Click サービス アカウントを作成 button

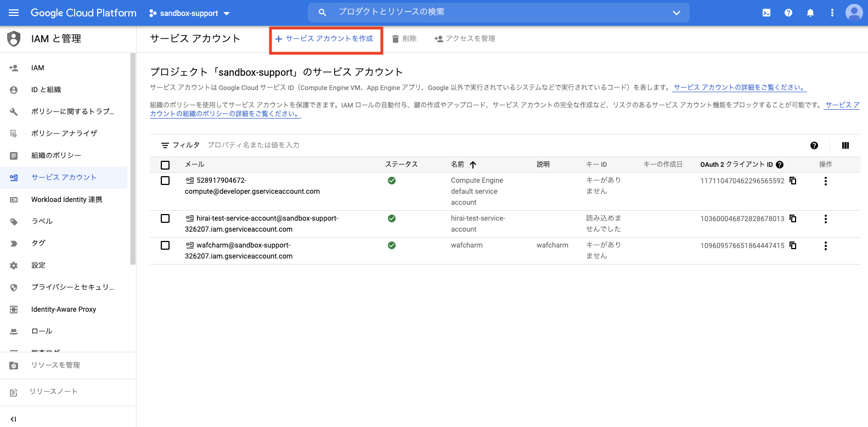coord(325,39)
